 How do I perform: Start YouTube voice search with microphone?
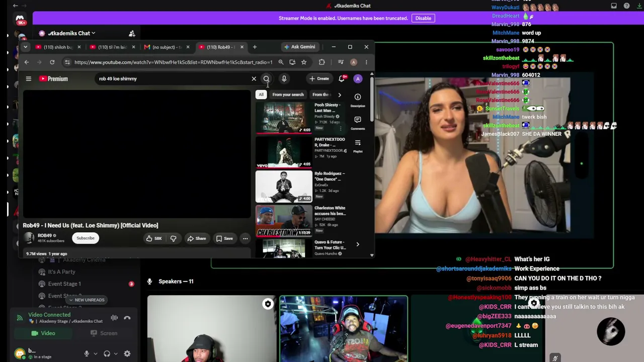tap(284, 78)
